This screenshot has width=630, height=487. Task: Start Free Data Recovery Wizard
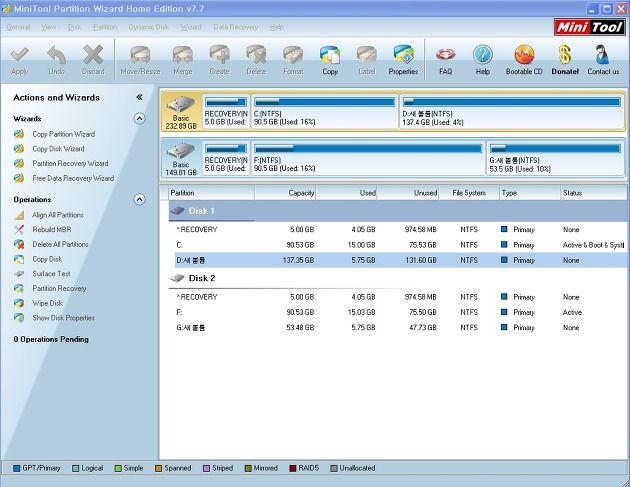(x=73, y=178)
